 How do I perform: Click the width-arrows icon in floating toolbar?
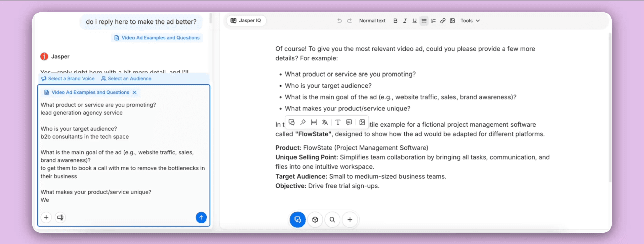(x=314, y=122)
